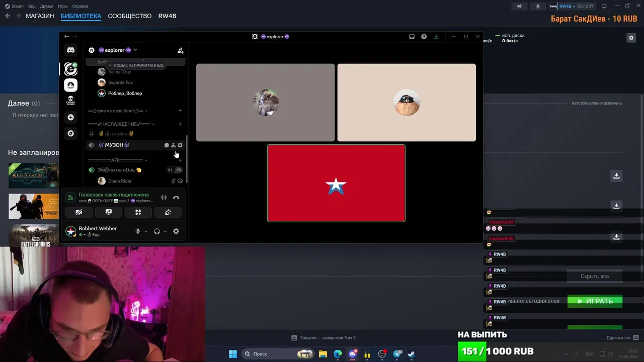Open headphones output device options chevron
The width and height of the screenshot is (644, 362).
pos(165,231)
